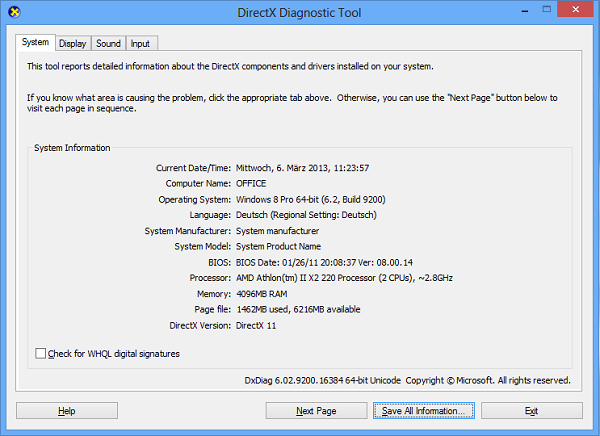Close the DirectX Diagnostic Tool window

coord(575,10)
